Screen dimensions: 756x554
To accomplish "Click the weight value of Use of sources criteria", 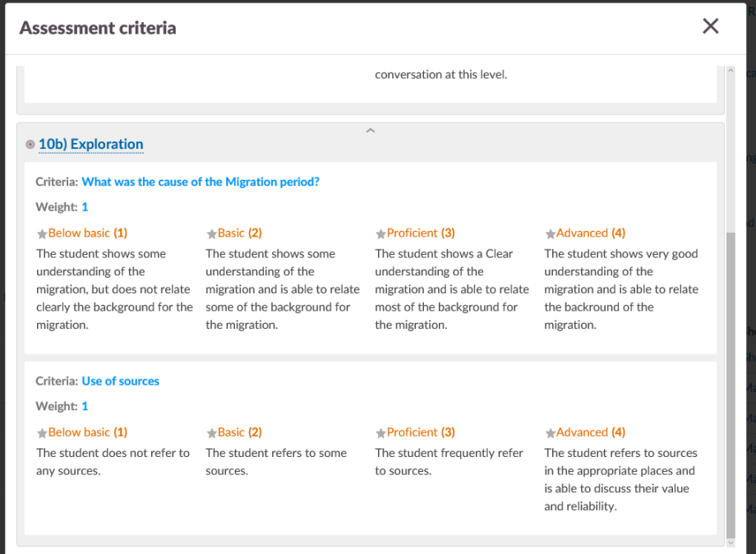I will [x=85, y=406].
